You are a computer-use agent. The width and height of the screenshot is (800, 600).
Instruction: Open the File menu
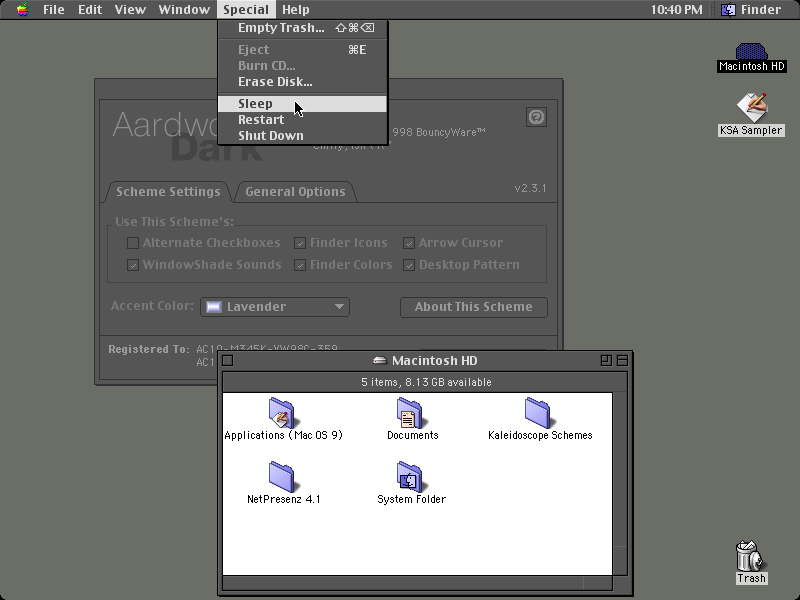(x=54, y=10)
